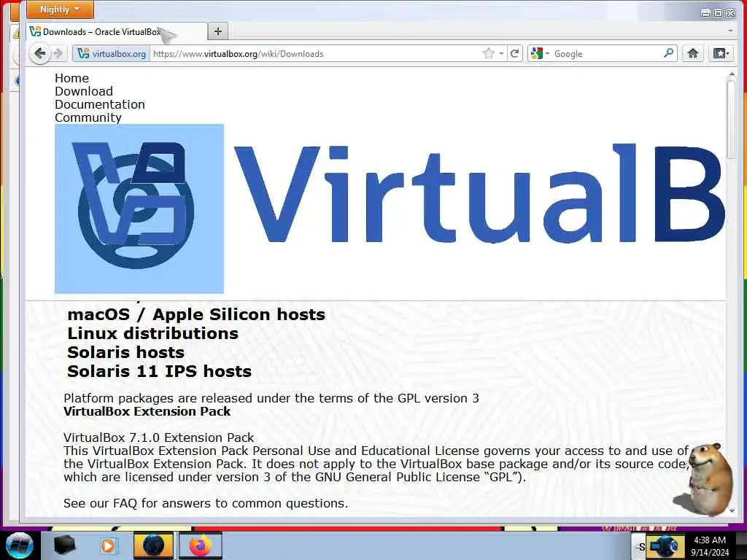Screen dimensions: 747x560
Task: Open the URL history dropdown arrow
Action: [x=501, y=54]
